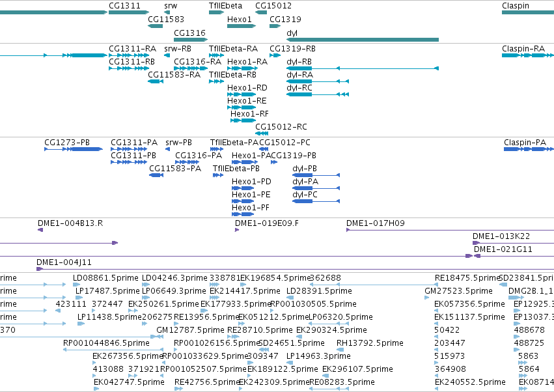Select the TfIIEbeta-RB transcript label
Viewport: 554px width, 392px height.
pyautogui.click(x=232, y=75)
